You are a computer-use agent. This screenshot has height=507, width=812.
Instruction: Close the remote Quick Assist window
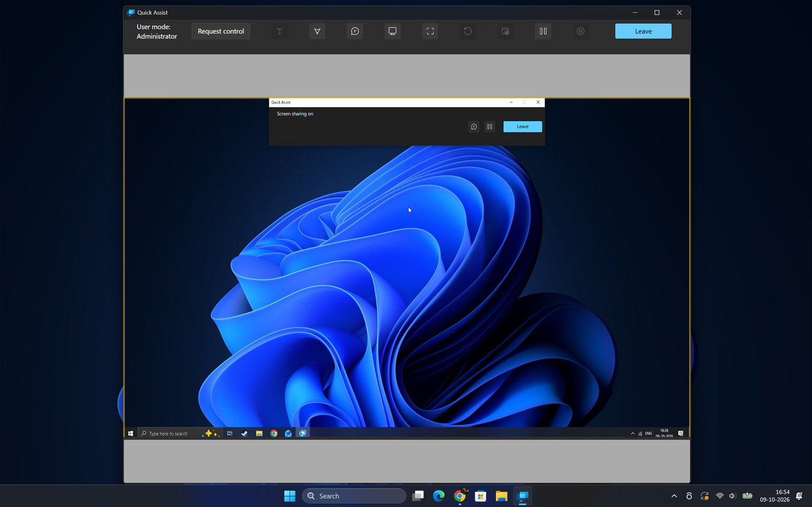click(538, 102)
